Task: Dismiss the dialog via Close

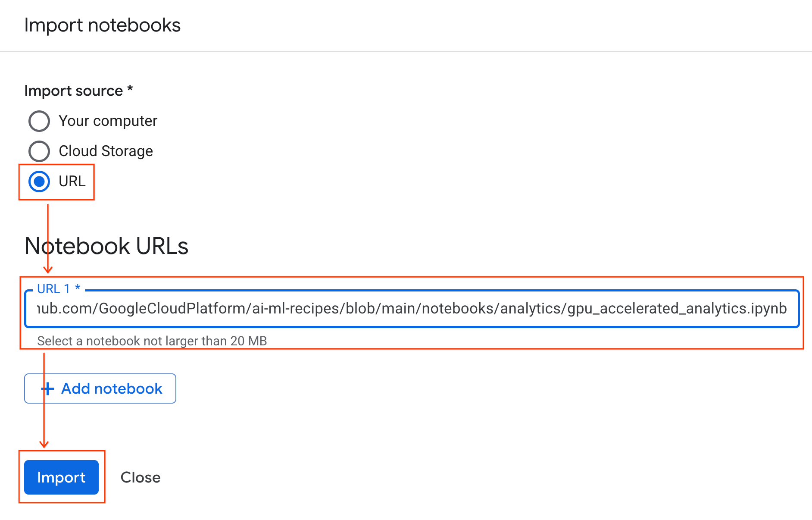Action: coord(140,477)
